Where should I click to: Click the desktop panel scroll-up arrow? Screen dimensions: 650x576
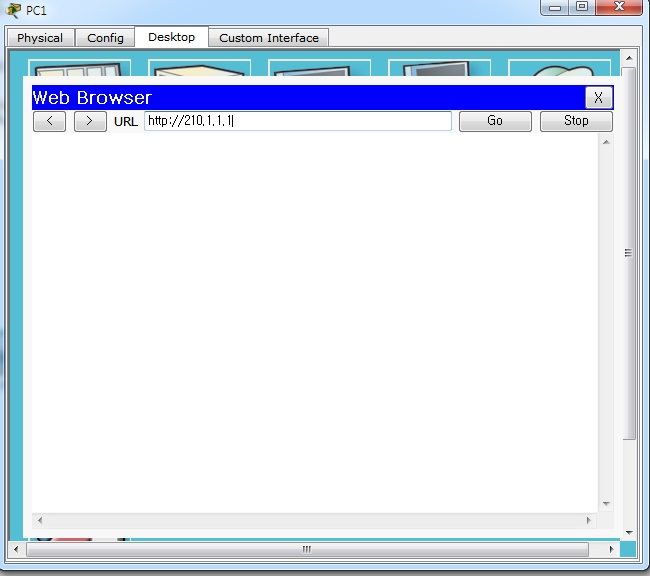[629, 58]
